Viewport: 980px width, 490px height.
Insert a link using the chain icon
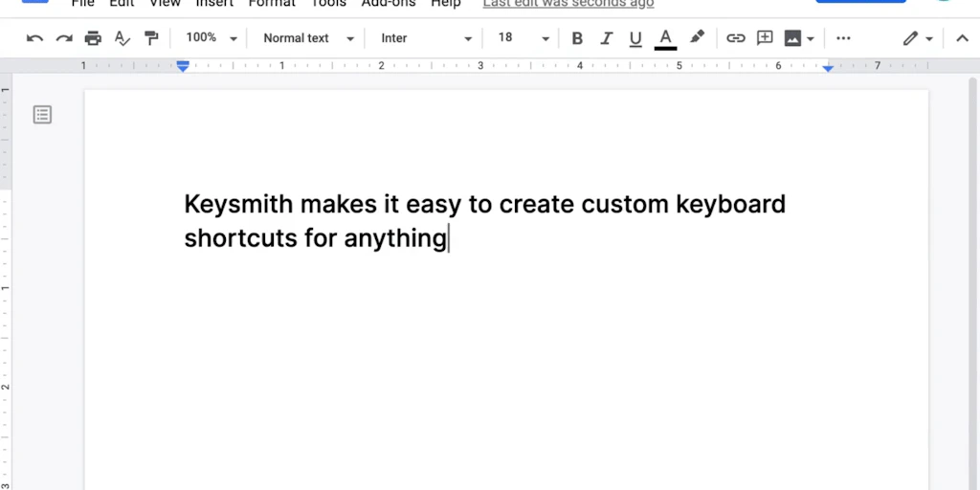[x=735, y=38]
